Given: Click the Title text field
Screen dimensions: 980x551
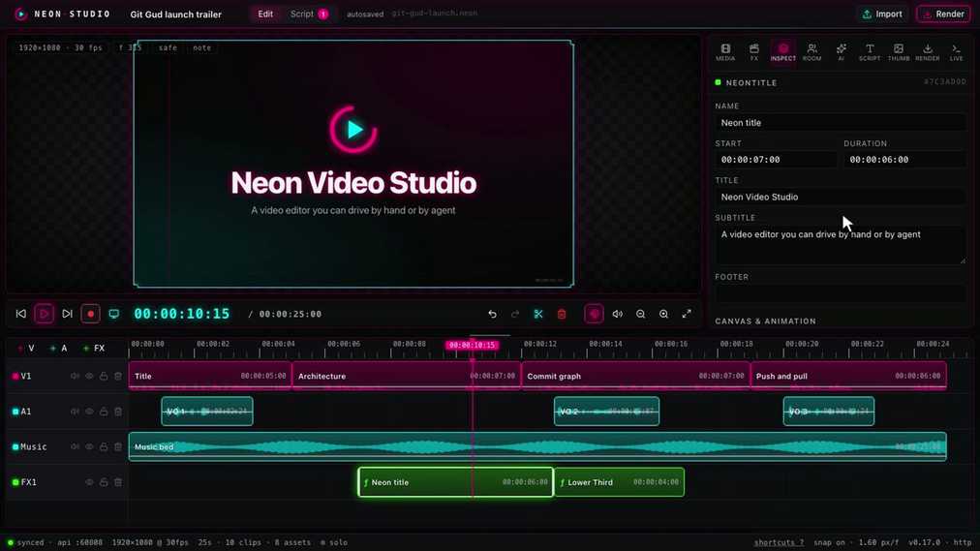Looking at the screenshot, I should click(840, 197).
